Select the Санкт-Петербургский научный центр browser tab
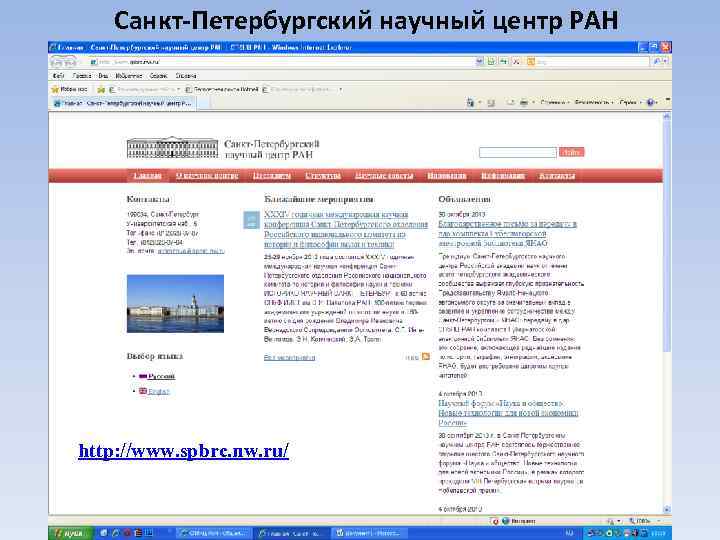Viewport: 720px width, 540px height. pyautogui.click(x=123, y=103)
